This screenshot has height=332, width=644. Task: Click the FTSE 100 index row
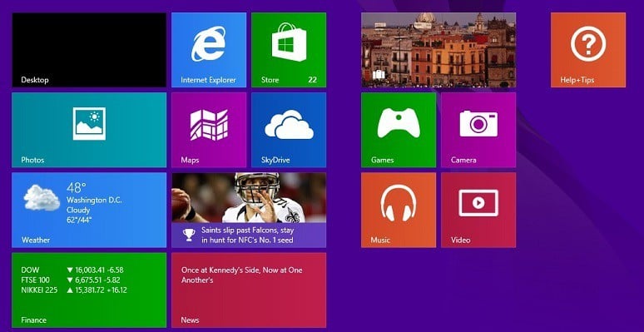[x=71, y=280]
